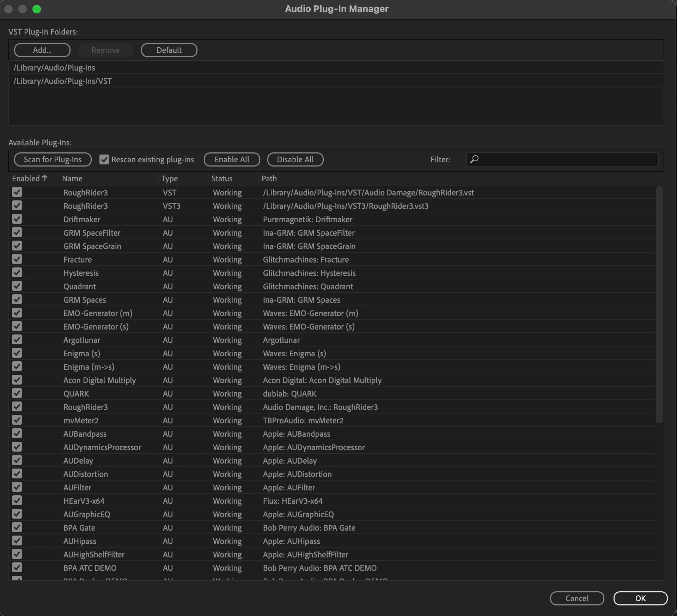Toggle the BPA Gate checkbox

coord(17,527)
